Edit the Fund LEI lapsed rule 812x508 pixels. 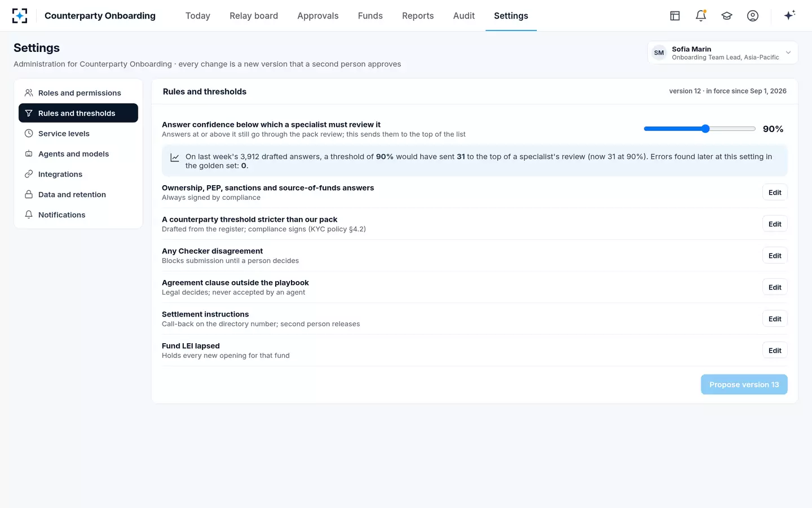tap(775, 351)
